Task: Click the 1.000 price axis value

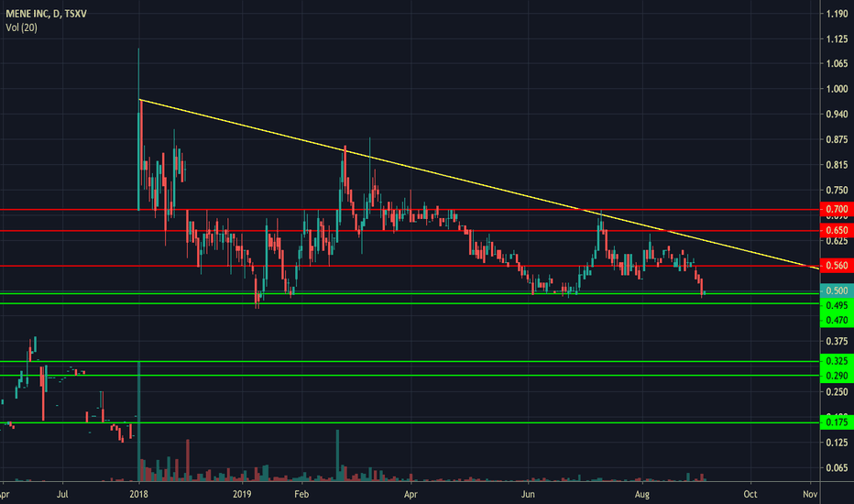Action: click(x=837, y=89)
